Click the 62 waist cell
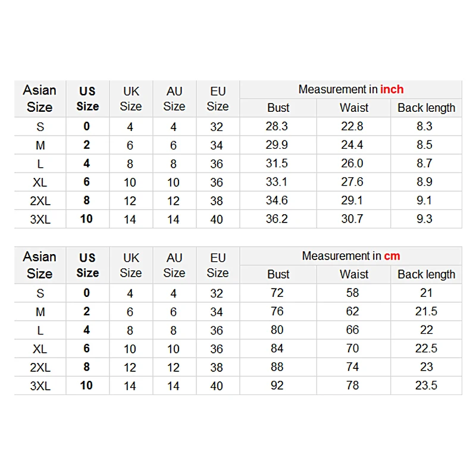Screen dimensions: 476x476 click(x=352, y=311)
